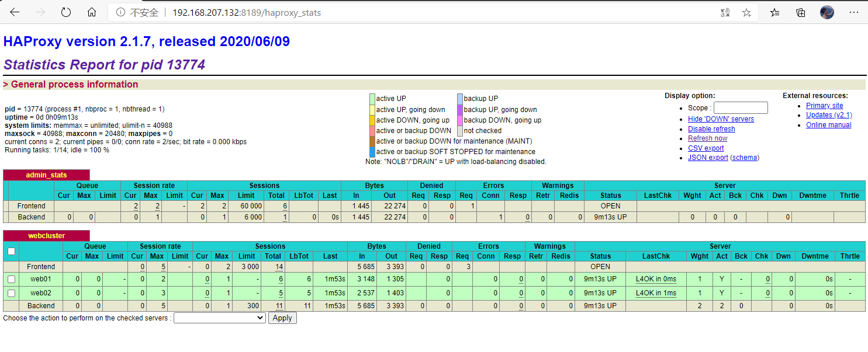The width and height of the screenshot is (868, 352).
Task: Click the Running tasks 1/14 line
Action: click(57, 150)
